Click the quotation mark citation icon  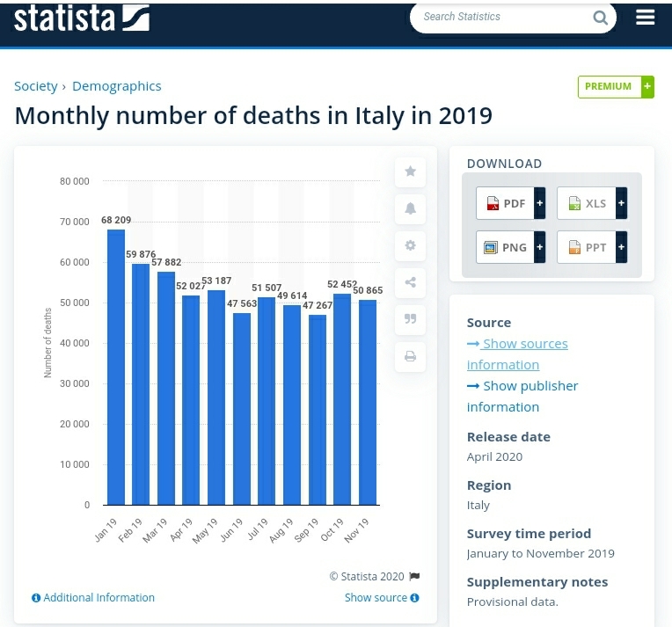point(410,319)
